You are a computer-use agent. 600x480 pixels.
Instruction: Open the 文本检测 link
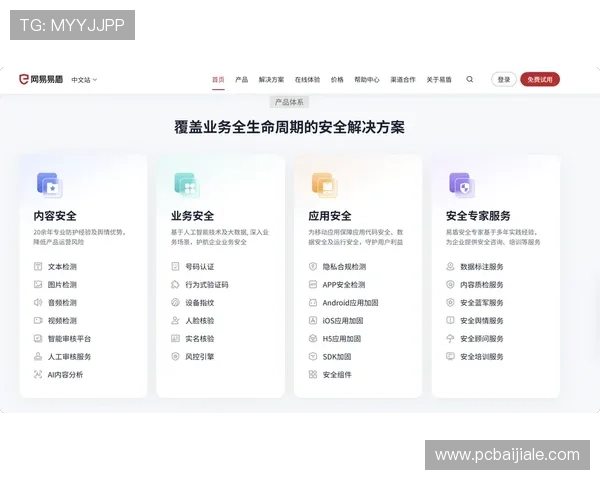pos(62,267)
